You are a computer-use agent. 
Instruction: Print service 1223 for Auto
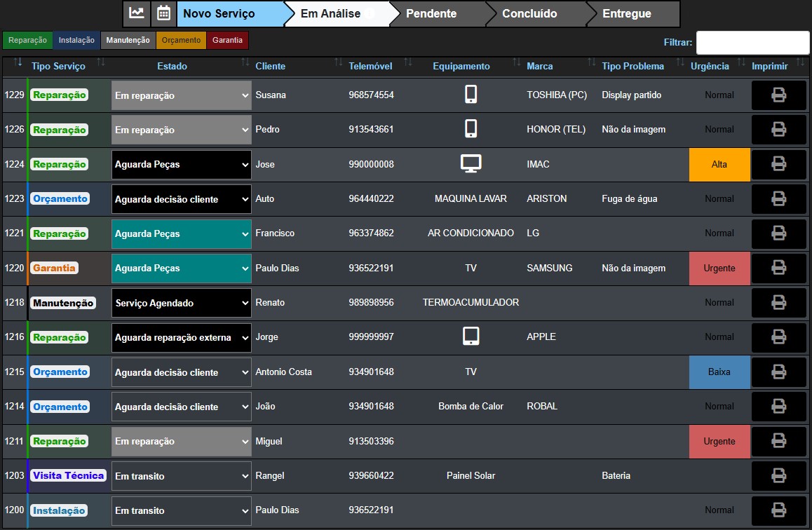[778, 199]
